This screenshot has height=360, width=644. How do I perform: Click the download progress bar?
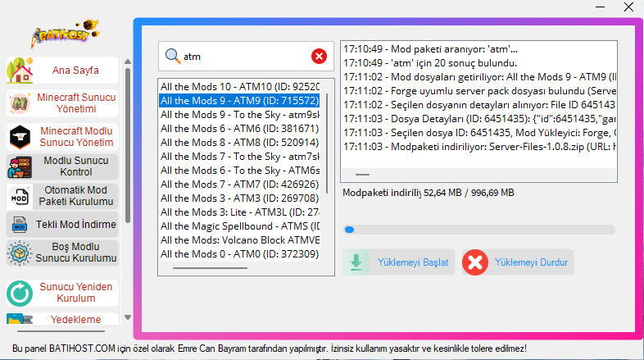478,230
